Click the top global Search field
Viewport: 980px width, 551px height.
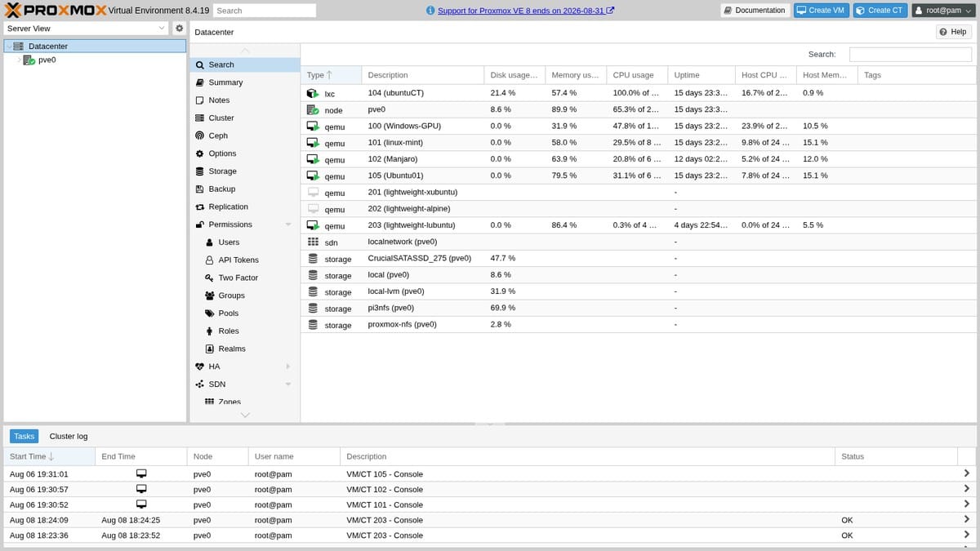[x=265, y=11]
